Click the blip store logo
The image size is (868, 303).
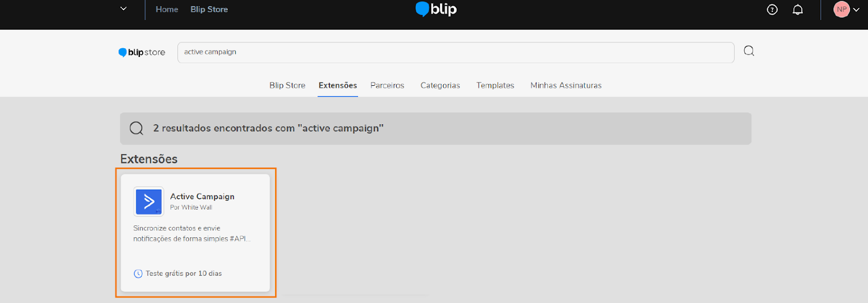(x=142, y=53)
